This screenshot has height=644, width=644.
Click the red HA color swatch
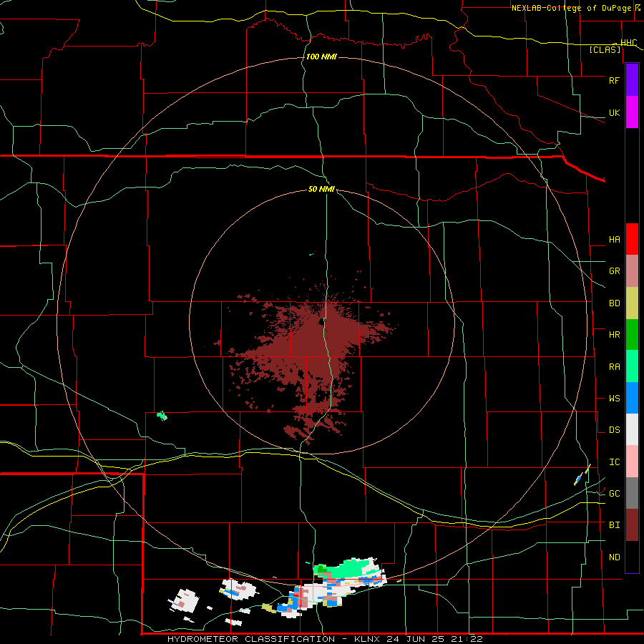click(632, 239)
